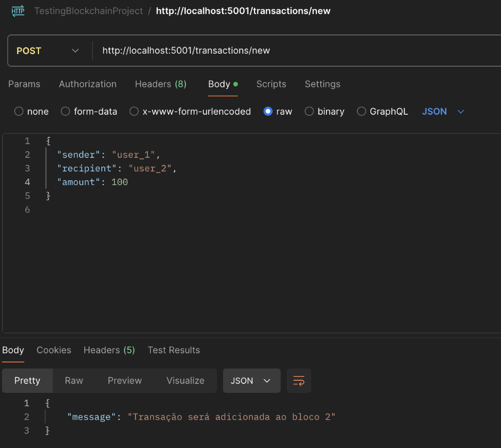Click the HTTP request type icon
Screen dimensions: 501x448
pyautogui.click(x=18, y=11)
